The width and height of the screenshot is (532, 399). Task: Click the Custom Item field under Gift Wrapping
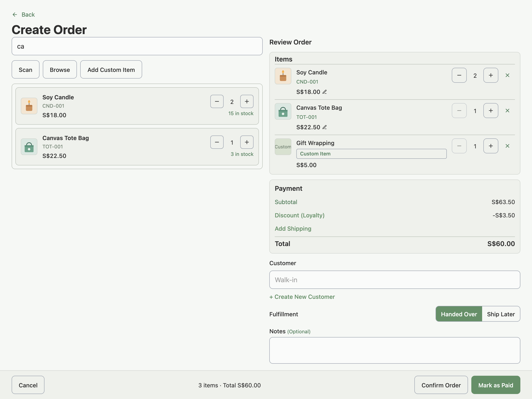click(x=371, y=154)
